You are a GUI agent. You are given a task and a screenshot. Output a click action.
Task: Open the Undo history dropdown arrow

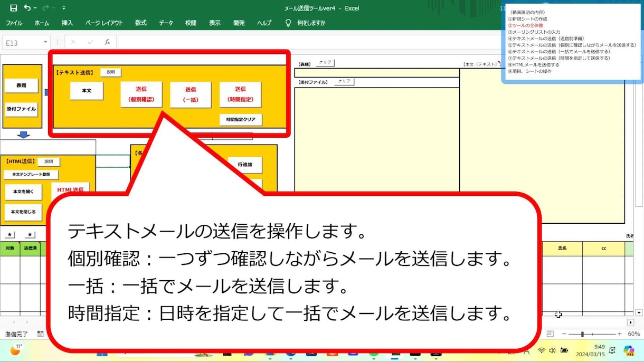pyautogui.click(x=35, y=8)
